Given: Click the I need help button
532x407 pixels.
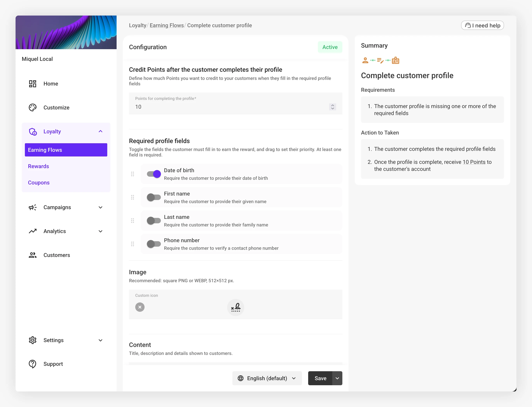Looking at the screenshot, I should pos(482,25).
